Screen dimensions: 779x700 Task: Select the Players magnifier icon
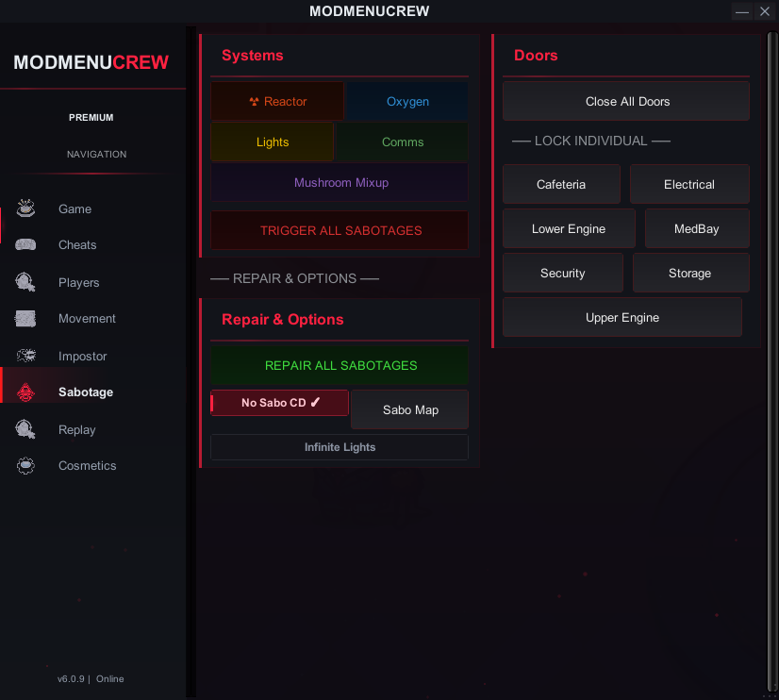[x=25, y=282]
